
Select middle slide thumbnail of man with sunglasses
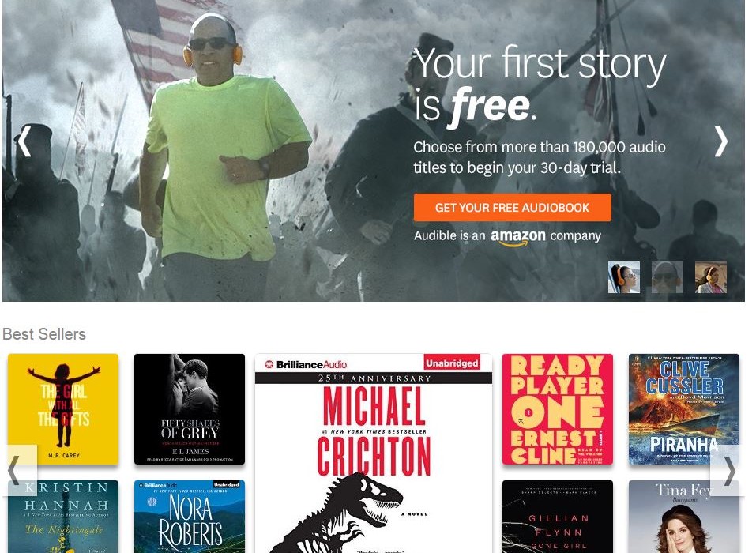click(668, 277)
